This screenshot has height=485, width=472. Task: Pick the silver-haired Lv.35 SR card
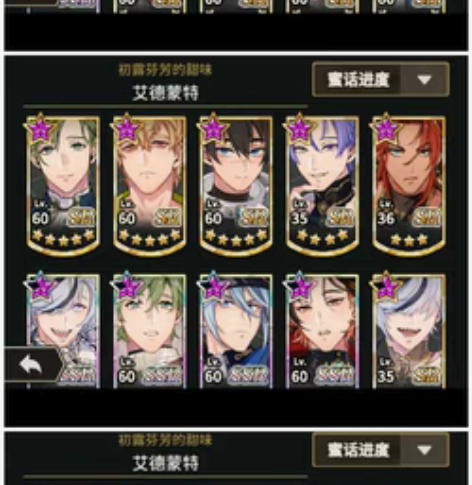[x=409, y=331]
